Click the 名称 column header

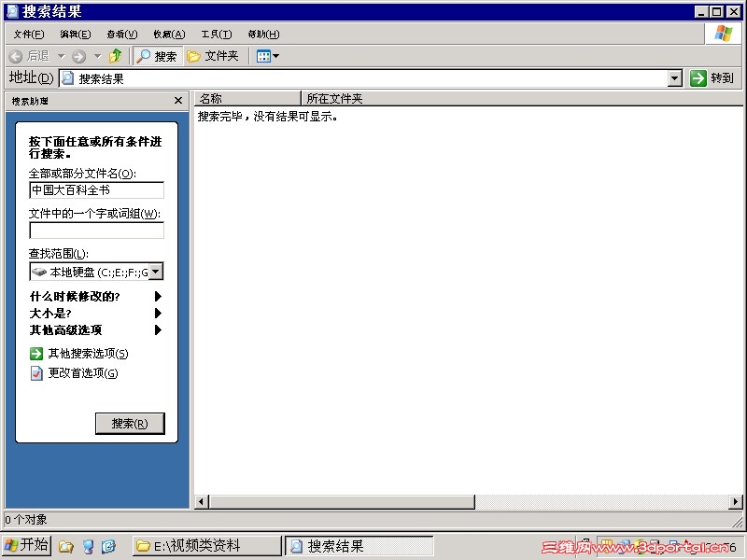(x=245, y=97)
